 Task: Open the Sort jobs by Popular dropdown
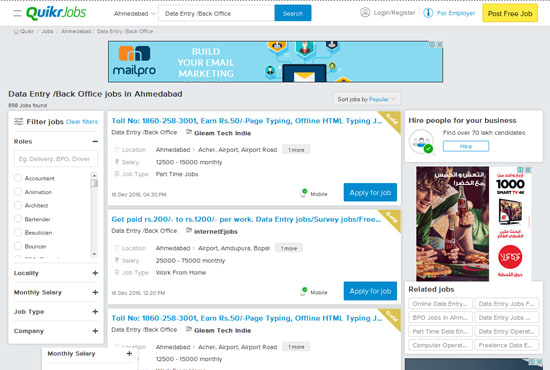pyautogui.click(x=366, y=99)
